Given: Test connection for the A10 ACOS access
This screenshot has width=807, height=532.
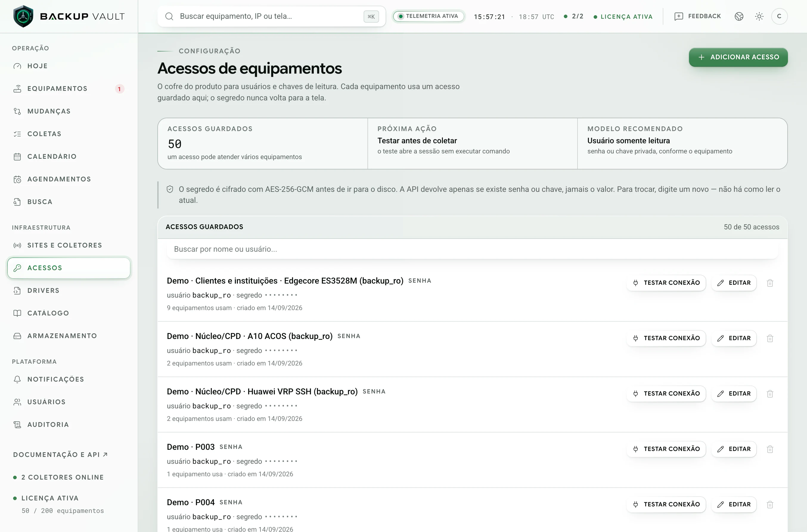Looking at the screenshot, I should (666, 338).
